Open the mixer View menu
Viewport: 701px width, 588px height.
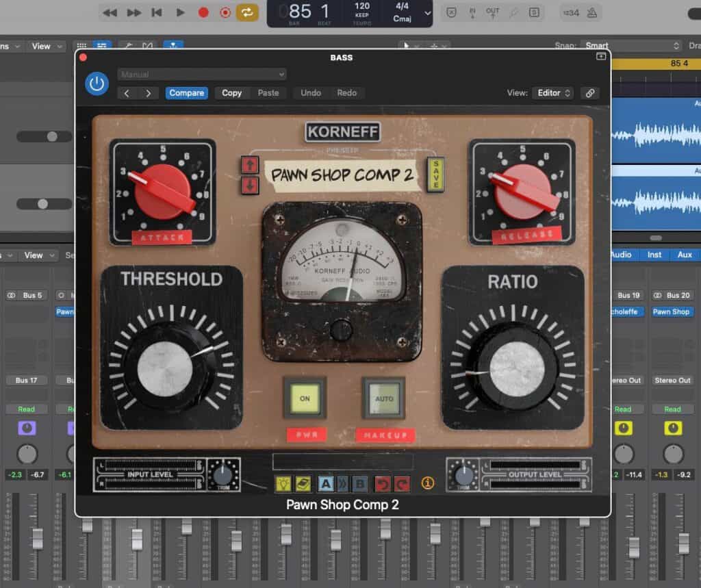[x=39, y=255]
